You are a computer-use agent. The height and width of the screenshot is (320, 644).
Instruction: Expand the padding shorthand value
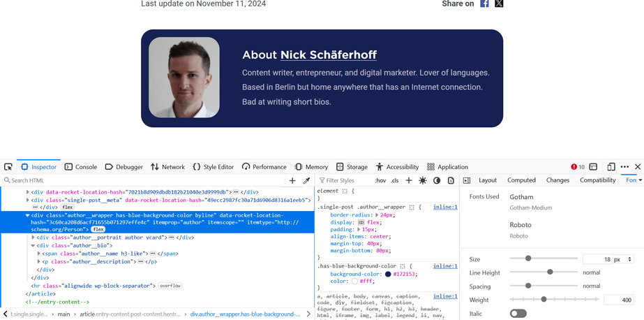point(359,229)
